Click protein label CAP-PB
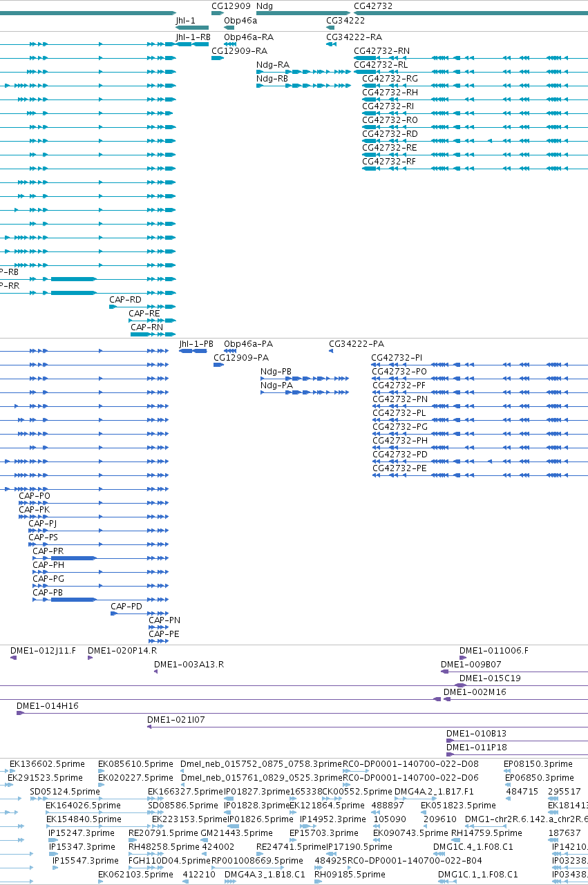 pyautogui.click(x=48, y=592)
